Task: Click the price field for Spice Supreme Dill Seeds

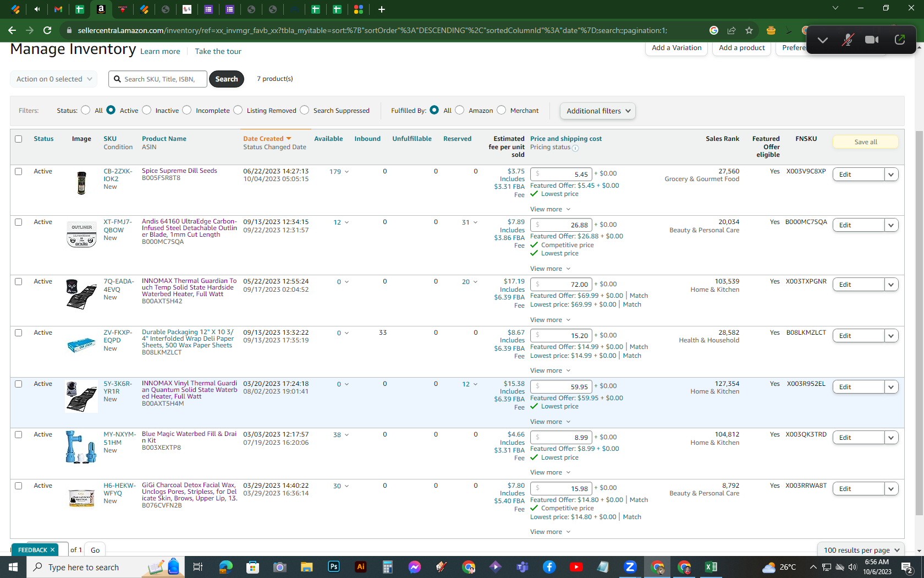Action: tap(561, 174)
